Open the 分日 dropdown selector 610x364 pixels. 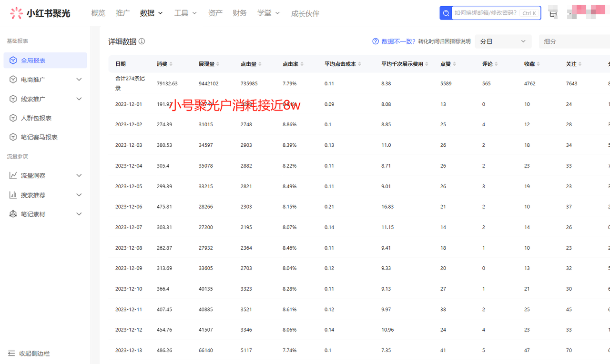503,41
